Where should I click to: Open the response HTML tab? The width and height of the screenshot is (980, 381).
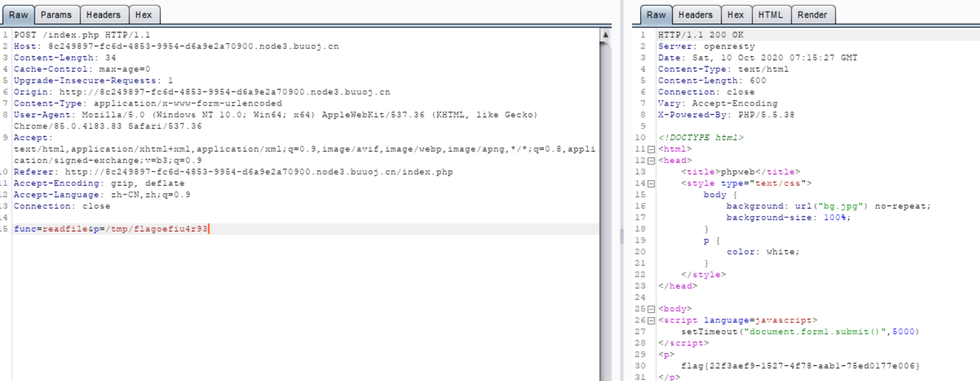click(x=771, y=14)
